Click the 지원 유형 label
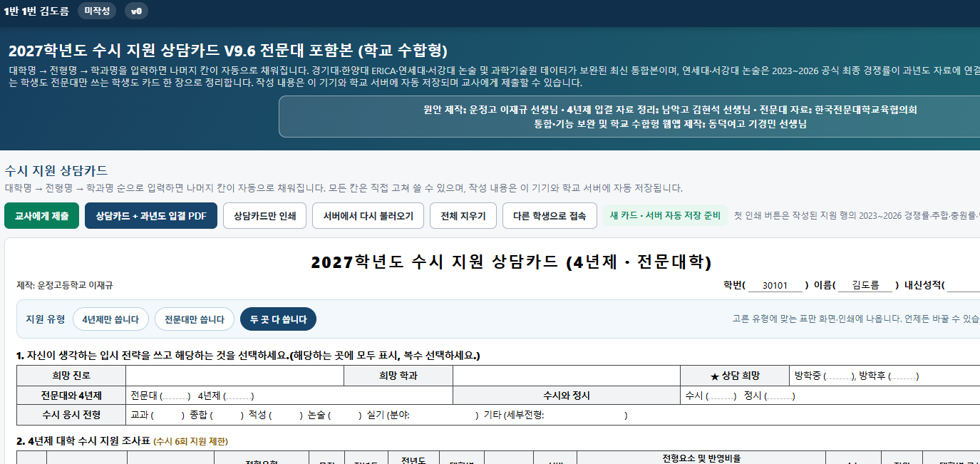 coord(45,319)
